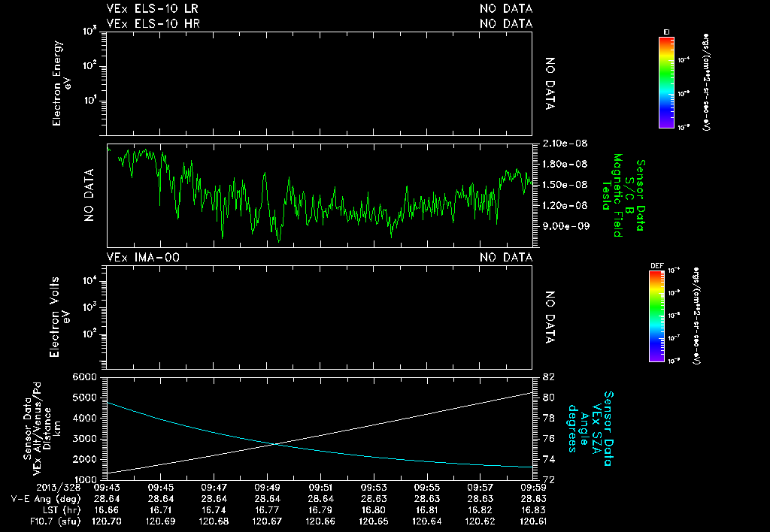Click LST value '16.77'

[267, 510]
